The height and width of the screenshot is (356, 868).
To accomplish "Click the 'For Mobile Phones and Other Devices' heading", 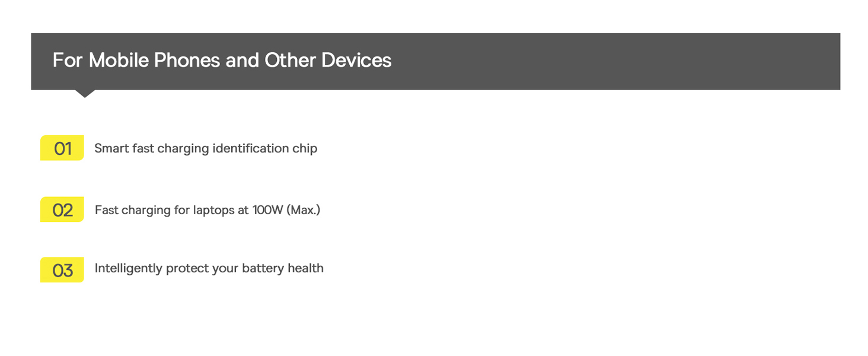I will [222, 61].
